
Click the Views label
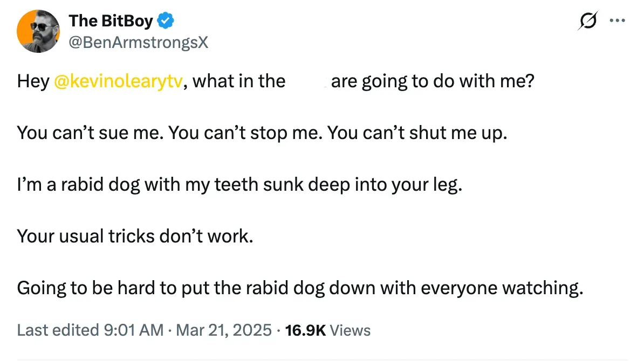[350, 330]
